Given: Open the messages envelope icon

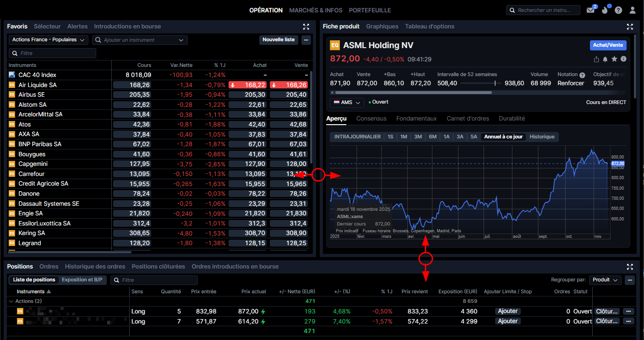Looking at the screenshot, I should pyautogui.click(x=590, y=11).
